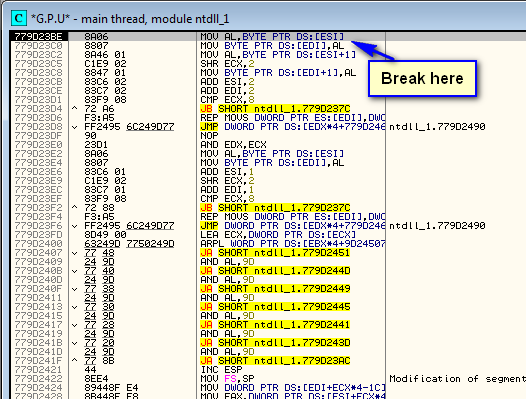Click ADD EDI,2 instruction
This screenshot has height=399, width=526.
pyautogui.click(x=227, y=91)
